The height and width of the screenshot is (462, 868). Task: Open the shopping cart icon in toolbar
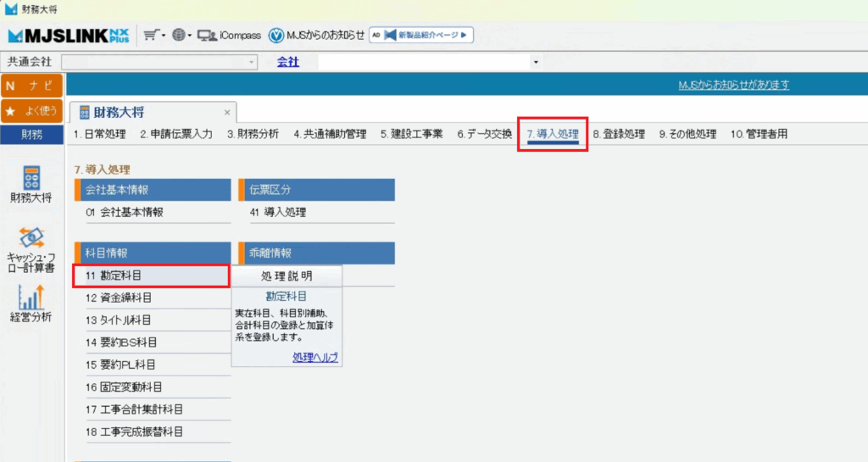point(150,36)
